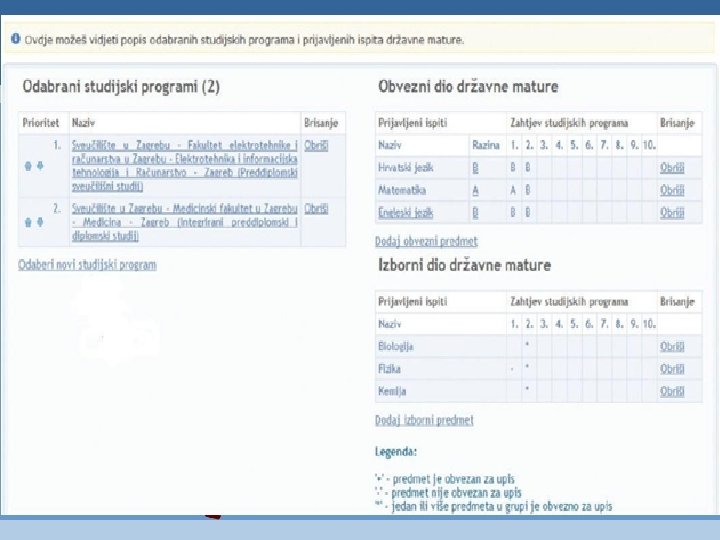Select Fizika subject row name
Viewport: 720px width, 540px height.
click(x=389, y=369)
